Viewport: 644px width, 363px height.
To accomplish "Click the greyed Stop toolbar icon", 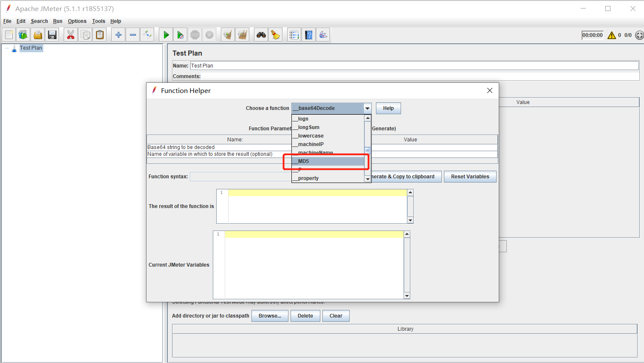I will click(x=195, y=35).
